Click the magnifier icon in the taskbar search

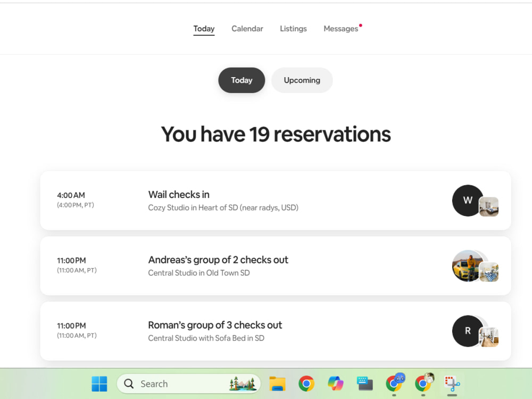[x=129, y=384]
